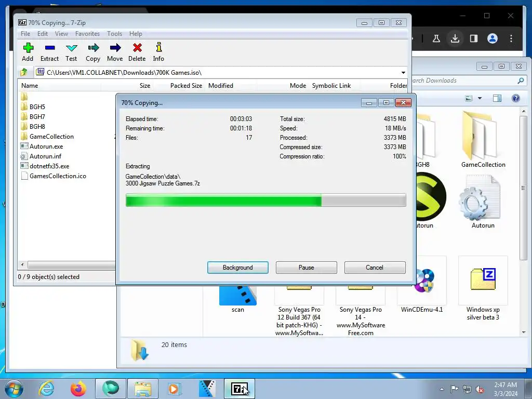Select Autorun.inf in the archive list

coord(41,156)
